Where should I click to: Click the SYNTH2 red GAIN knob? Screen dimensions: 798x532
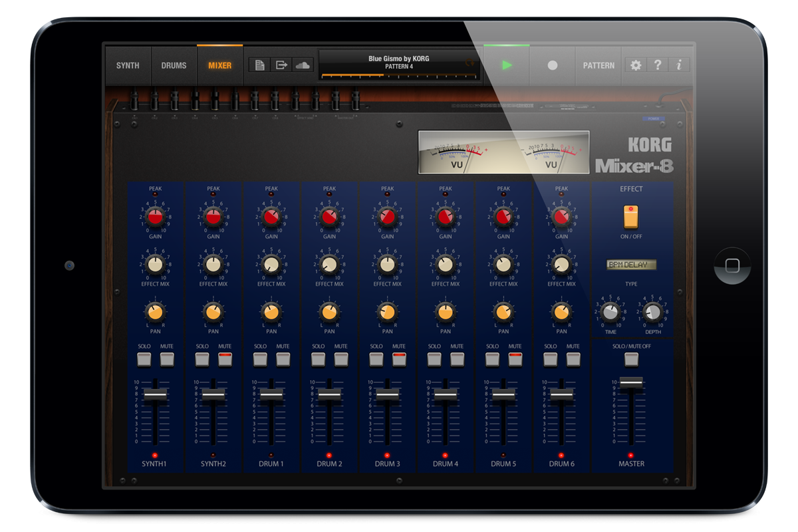tap(213, 216)
